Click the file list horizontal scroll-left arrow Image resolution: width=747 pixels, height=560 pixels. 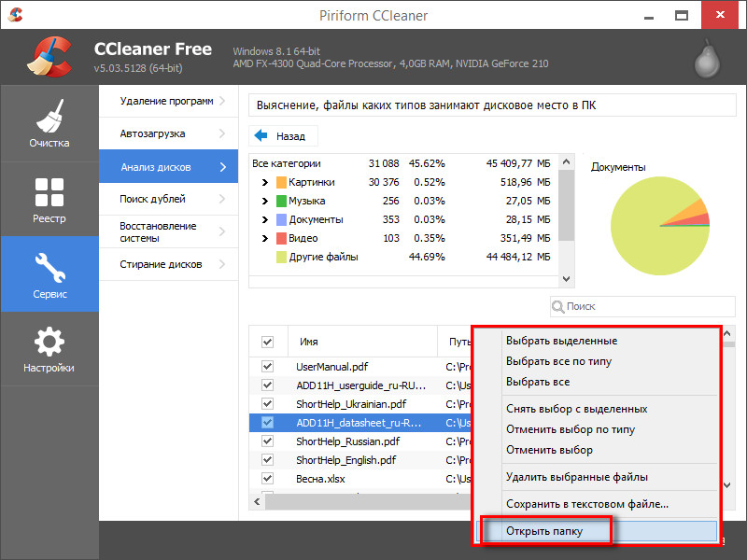click(258, 501)
